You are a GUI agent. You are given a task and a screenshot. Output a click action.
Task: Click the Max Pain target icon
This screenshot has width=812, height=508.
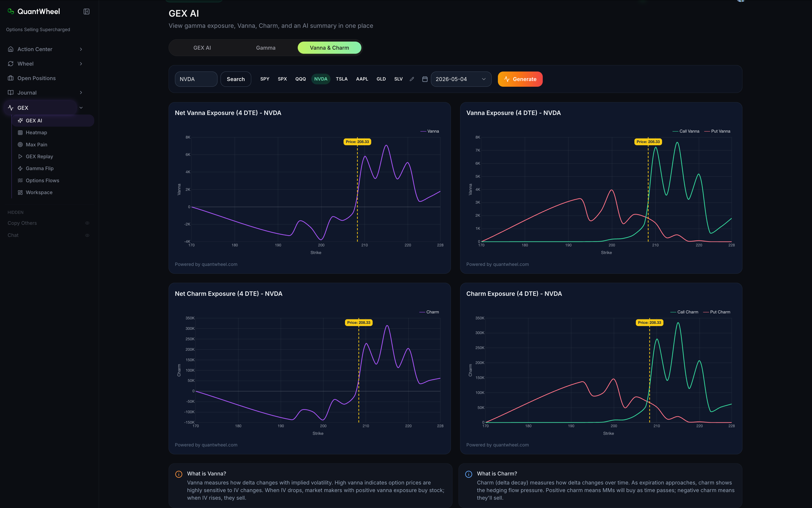(x=20, y=145)
